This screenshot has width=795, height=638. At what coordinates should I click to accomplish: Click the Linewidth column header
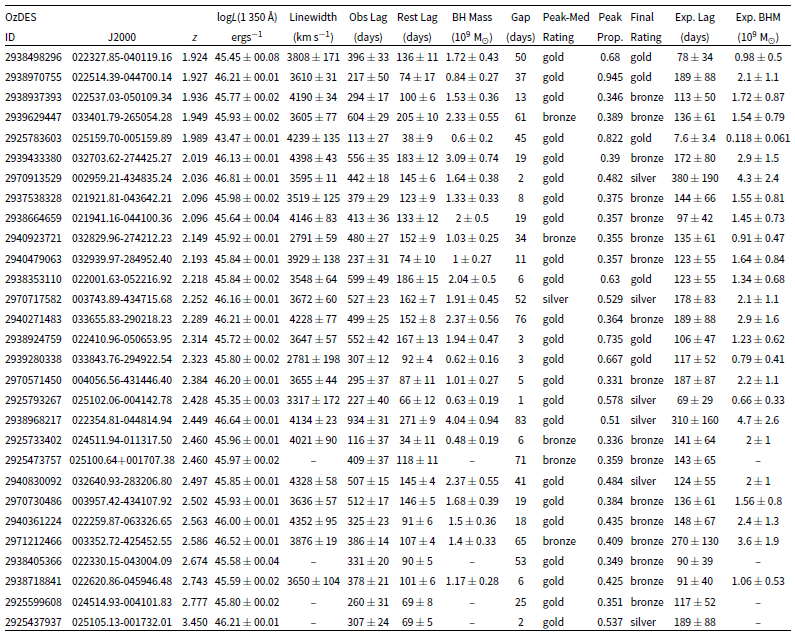tap(313, 27)
